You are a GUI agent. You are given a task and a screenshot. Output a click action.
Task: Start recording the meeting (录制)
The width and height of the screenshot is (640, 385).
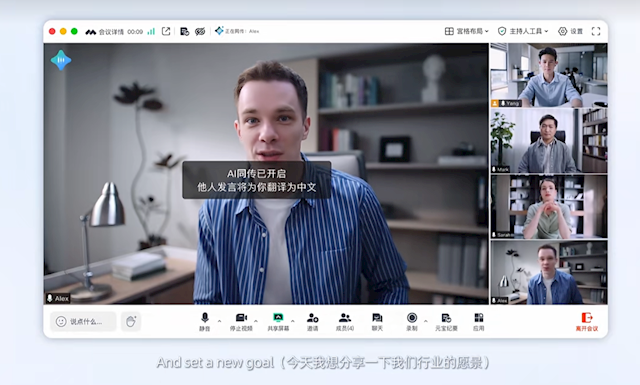click(412, 322)
